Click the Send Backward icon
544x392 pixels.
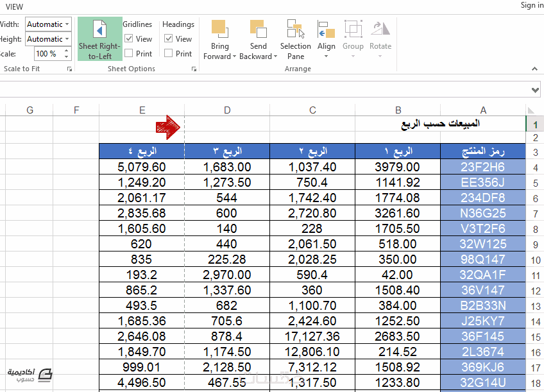(258, 28)
